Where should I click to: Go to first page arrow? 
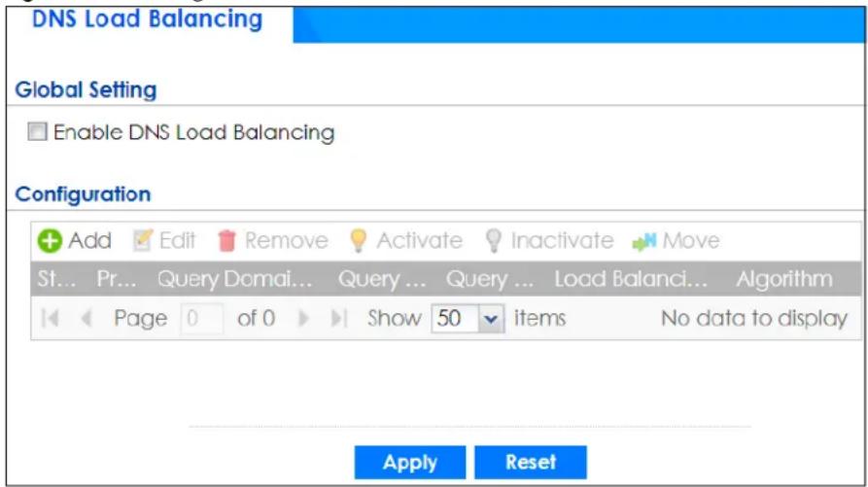50,318
